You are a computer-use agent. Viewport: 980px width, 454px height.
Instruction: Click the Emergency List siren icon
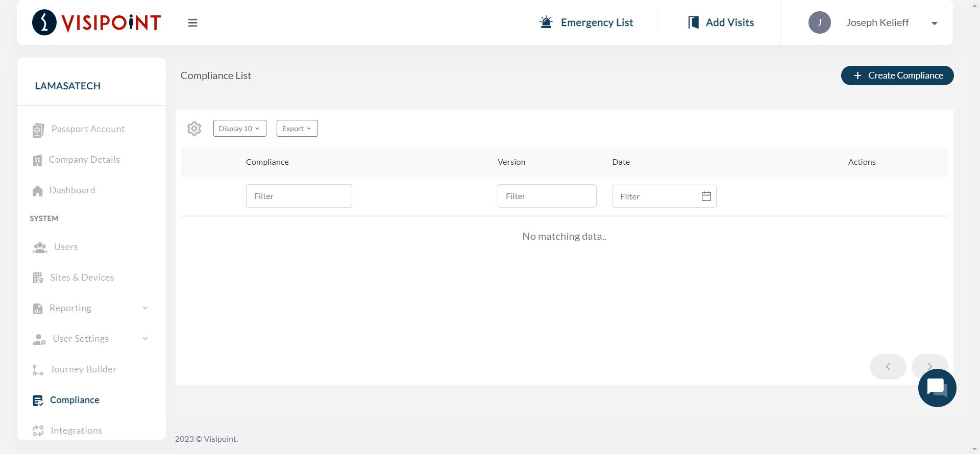(546, 22)
